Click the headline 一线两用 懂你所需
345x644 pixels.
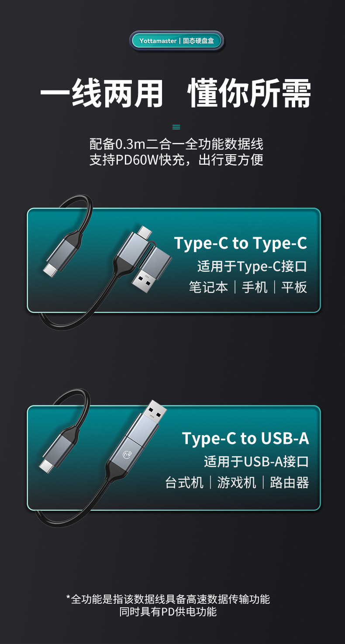point(176,93)
